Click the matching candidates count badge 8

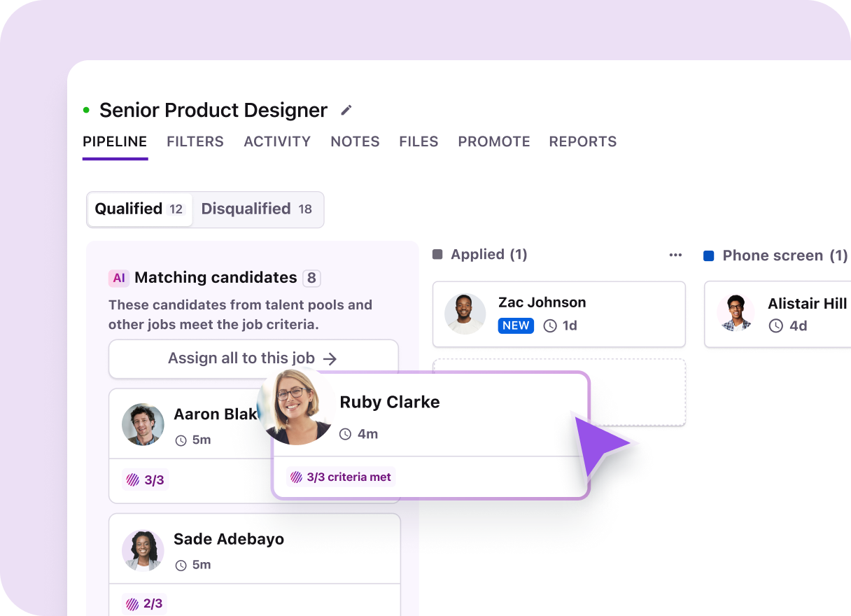(x=311, y=278)
